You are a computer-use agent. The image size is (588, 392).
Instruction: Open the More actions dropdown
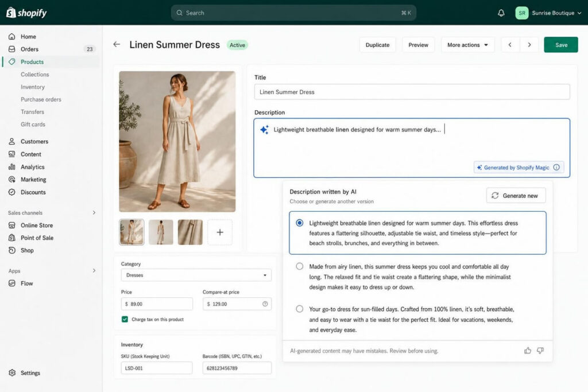[467, 45]
